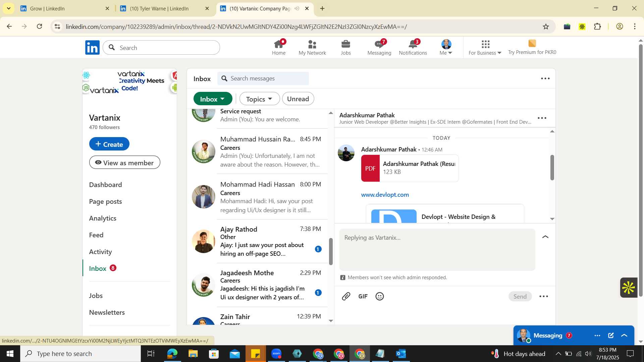Open Messaging icon in top nav
Viewport: 644px width, 362px height.
click(379, 48)
